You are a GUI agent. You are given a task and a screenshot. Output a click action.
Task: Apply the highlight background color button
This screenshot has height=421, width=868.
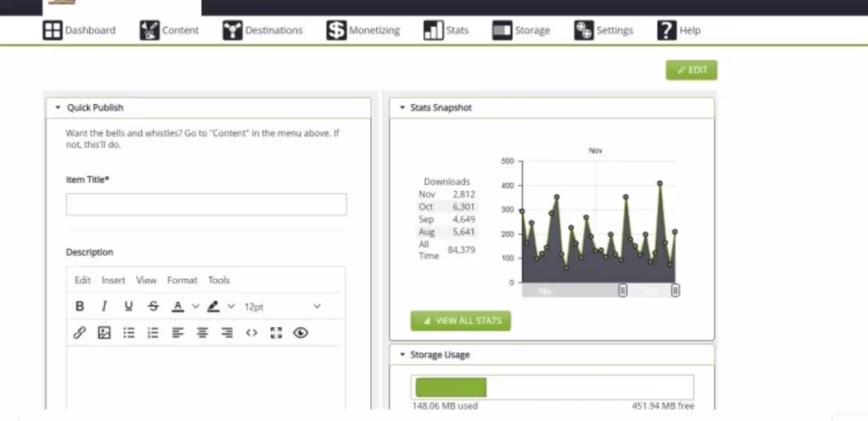[x=213, y=306]
